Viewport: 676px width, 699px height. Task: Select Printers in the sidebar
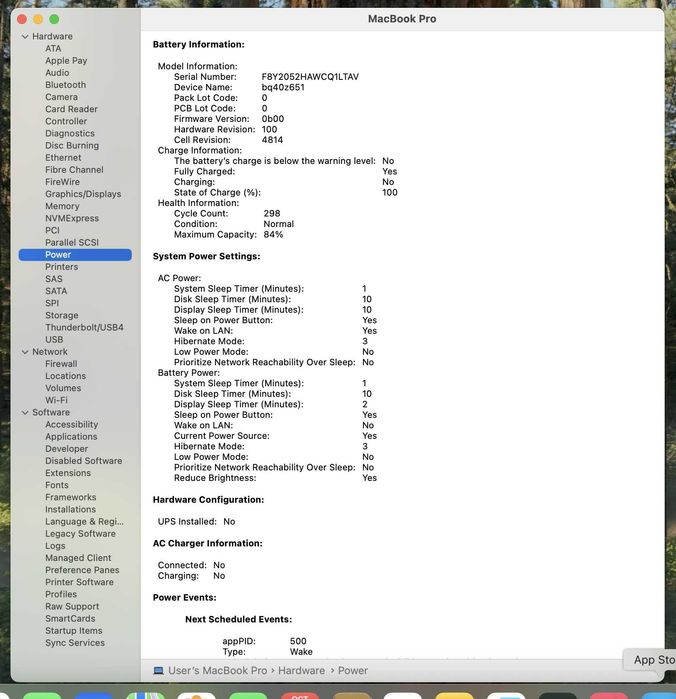(x=62, y=267)
